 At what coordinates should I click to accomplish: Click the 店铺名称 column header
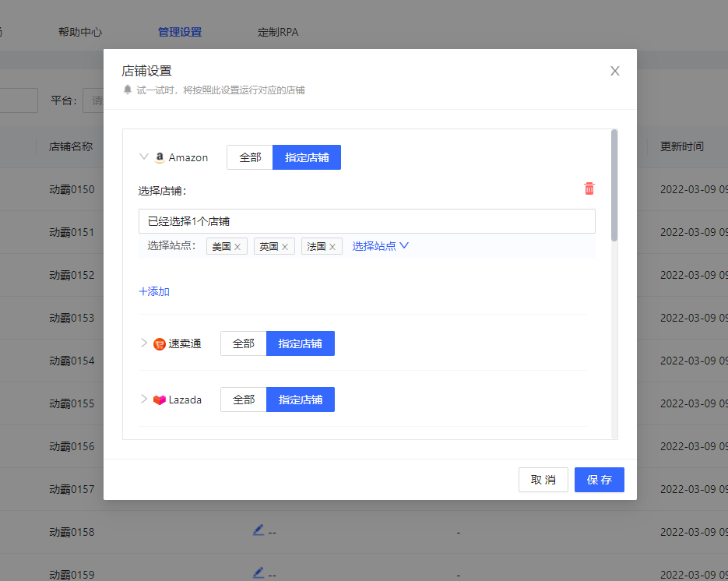pyautogui.click(x=71, y=146)
